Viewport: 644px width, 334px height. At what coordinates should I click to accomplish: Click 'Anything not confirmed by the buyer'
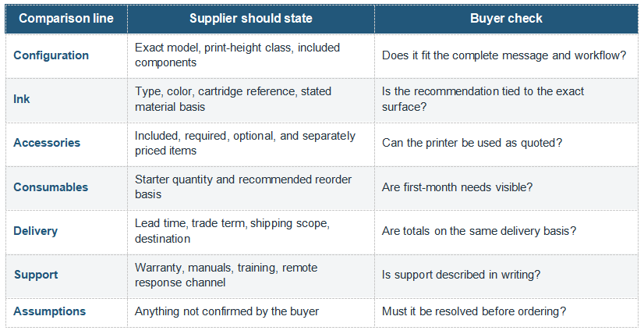[227, 311]
